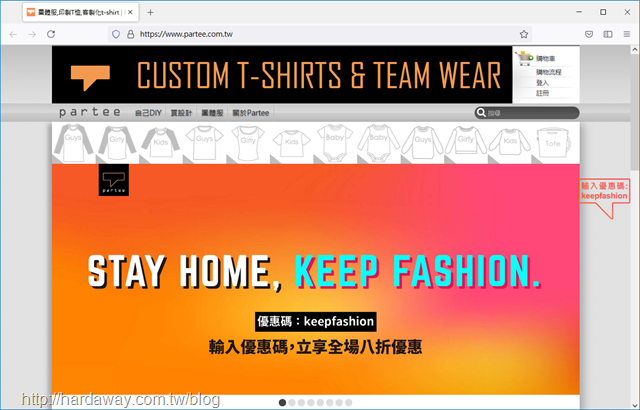Open the Girly long-sleeve sweatshirt icon
The width and height of the screenshot is (640, 410).
pyautogui.click(x=466, y=142)
